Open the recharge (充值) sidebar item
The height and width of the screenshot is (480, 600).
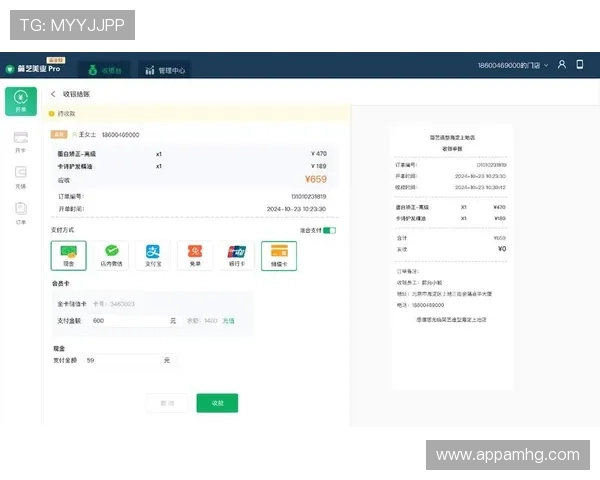(21, 178)
